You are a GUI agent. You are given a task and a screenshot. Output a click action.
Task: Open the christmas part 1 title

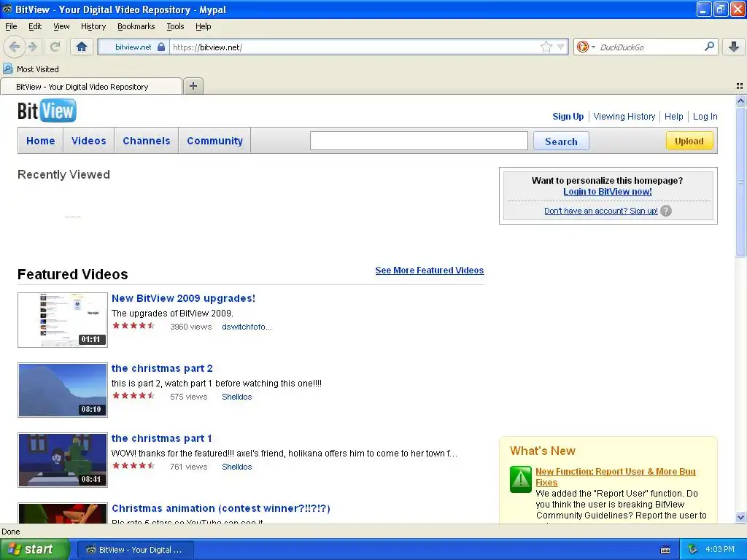point(161,438)
